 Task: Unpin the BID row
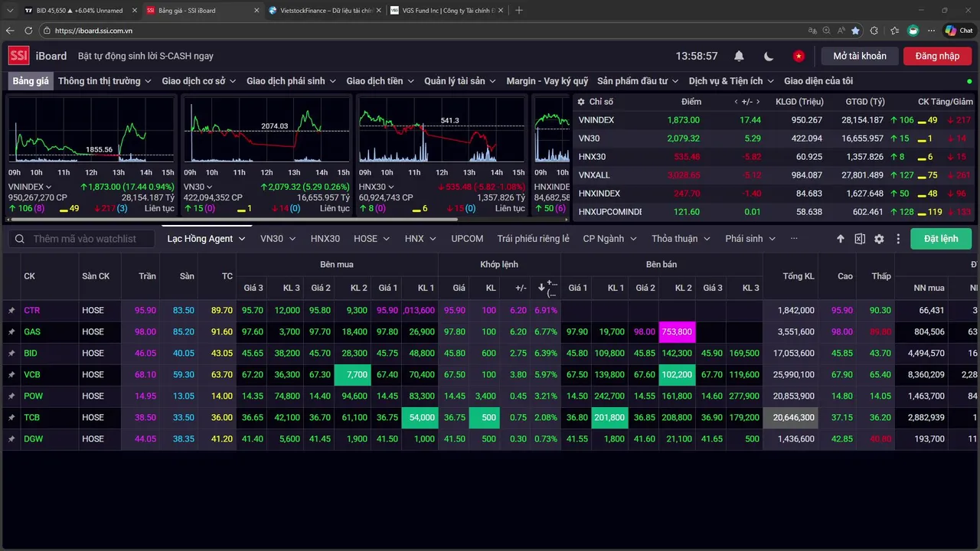[x=11, y=354]
